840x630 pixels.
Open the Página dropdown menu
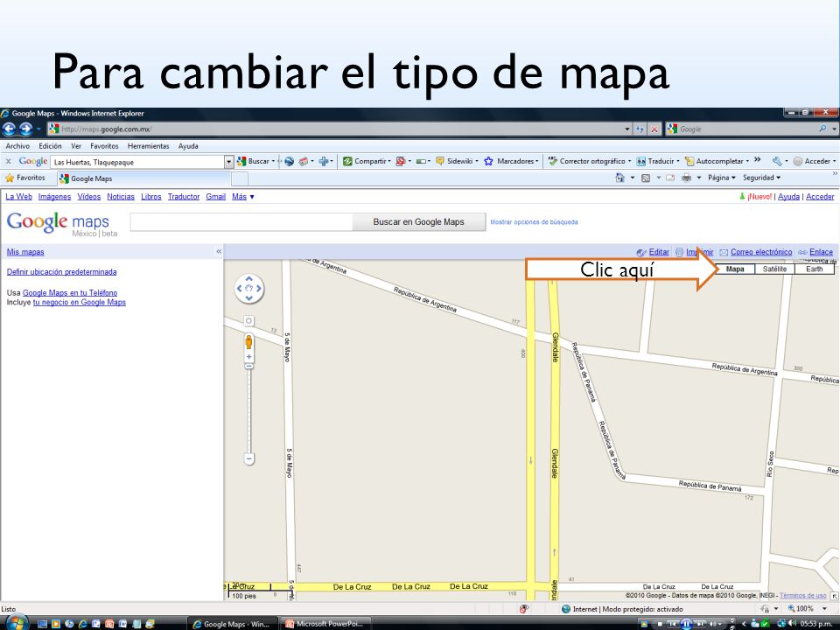(721, 178)
